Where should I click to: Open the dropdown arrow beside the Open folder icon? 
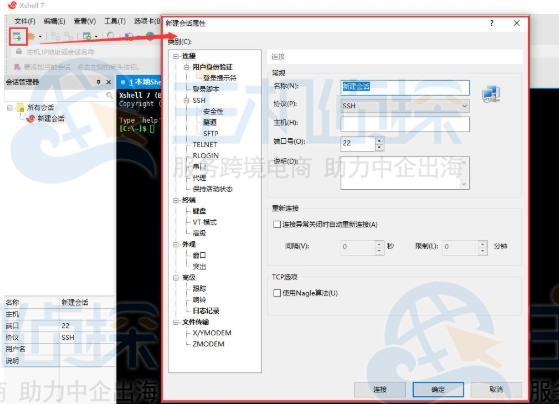40,37
